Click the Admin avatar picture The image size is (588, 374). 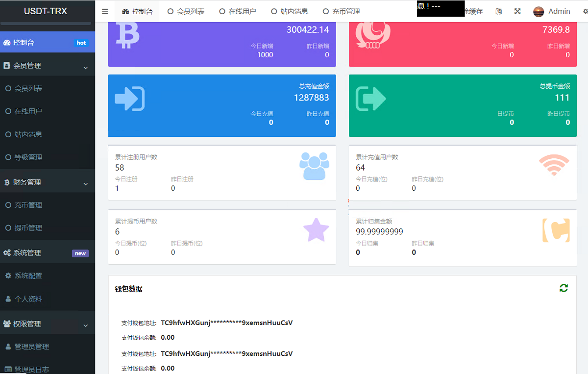click(539, 11)
